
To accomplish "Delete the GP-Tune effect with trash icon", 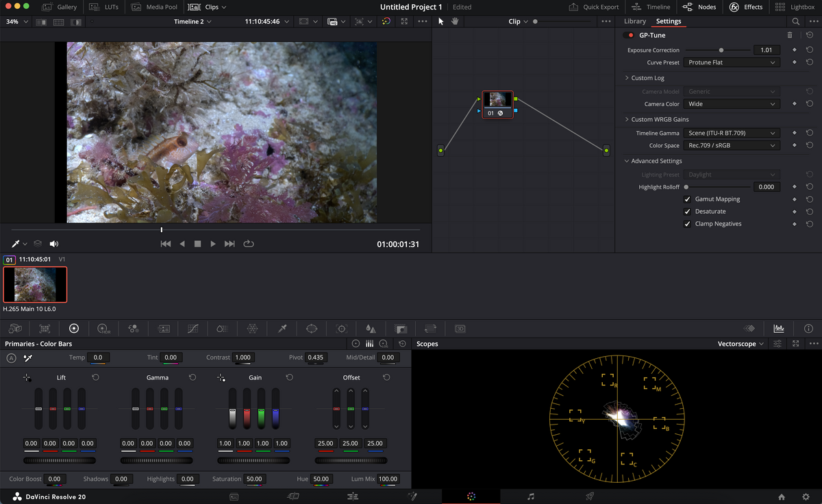I will click(790, 35).
